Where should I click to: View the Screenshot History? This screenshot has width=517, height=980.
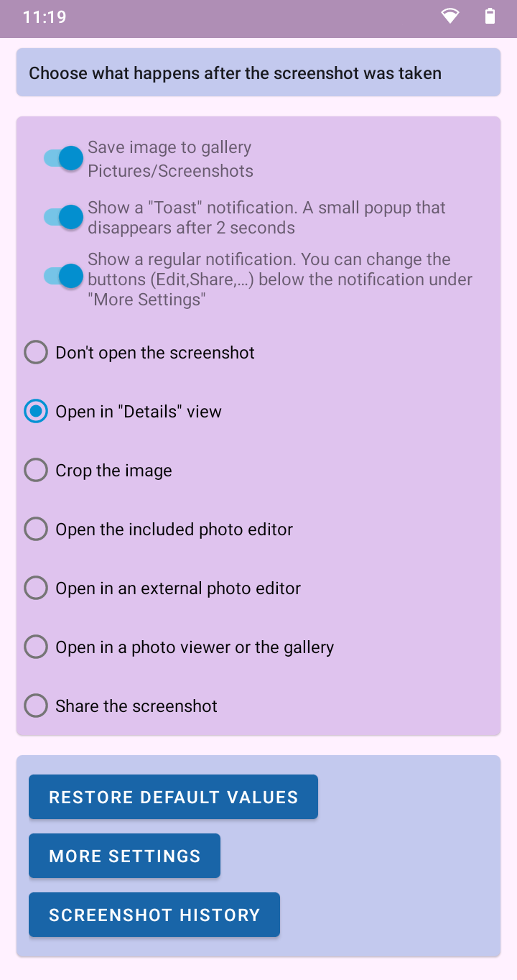154,915
